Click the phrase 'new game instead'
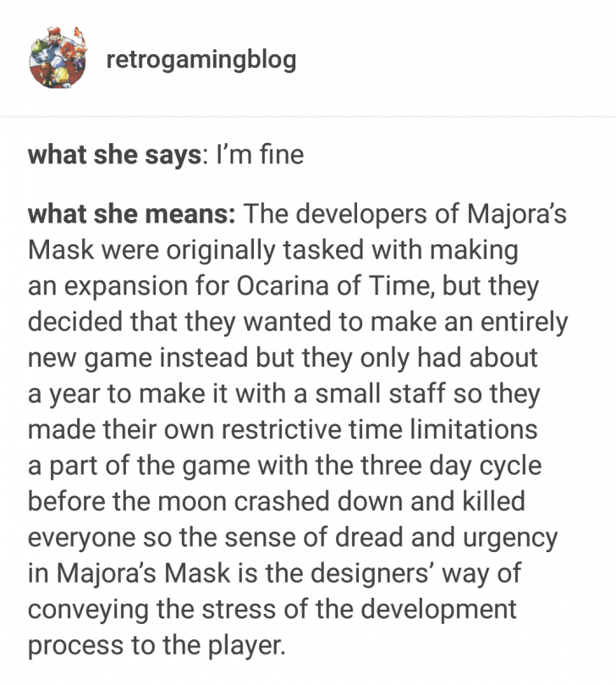Screen dimensions: 616x685 coord(139,358)
